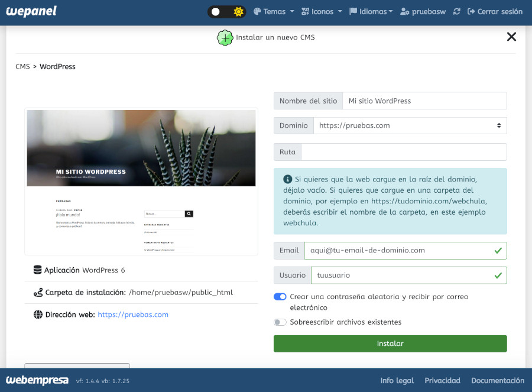The image size is (532, 392).
Task: Click the Usuario input field
Action: point(409,276)
